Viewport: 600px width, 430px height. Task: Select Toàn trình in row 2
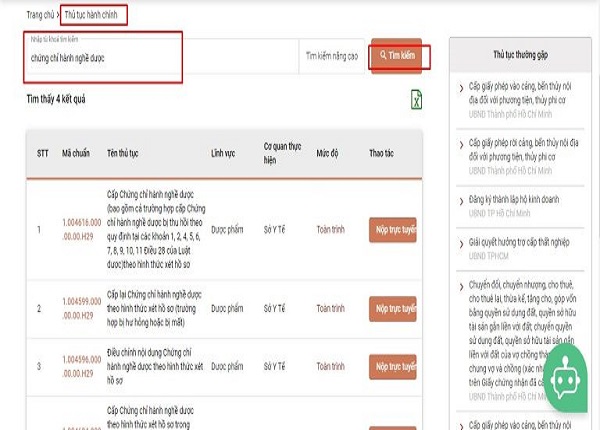pyautogui.click(x=331, y=308)
